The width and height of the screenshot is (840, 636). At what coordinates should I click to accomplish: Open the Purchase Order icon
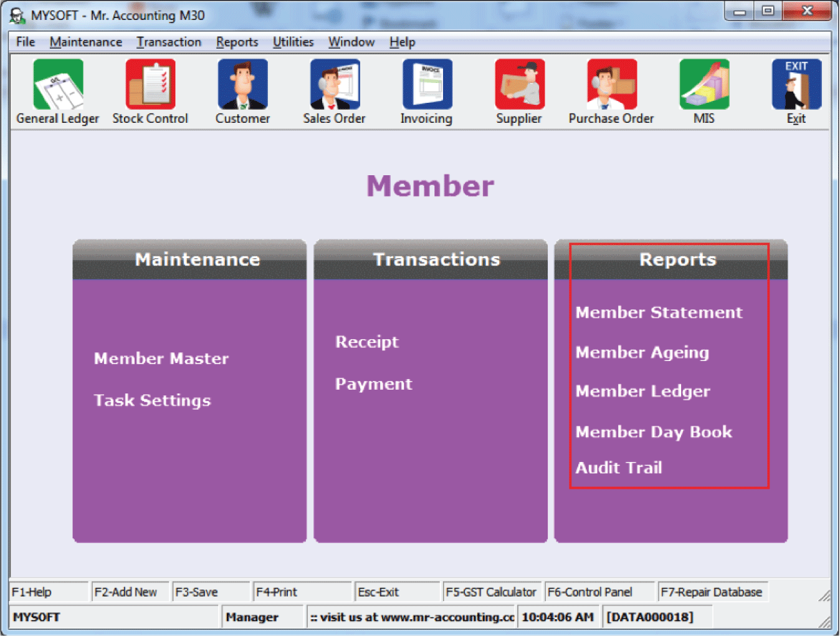(612, 84)
